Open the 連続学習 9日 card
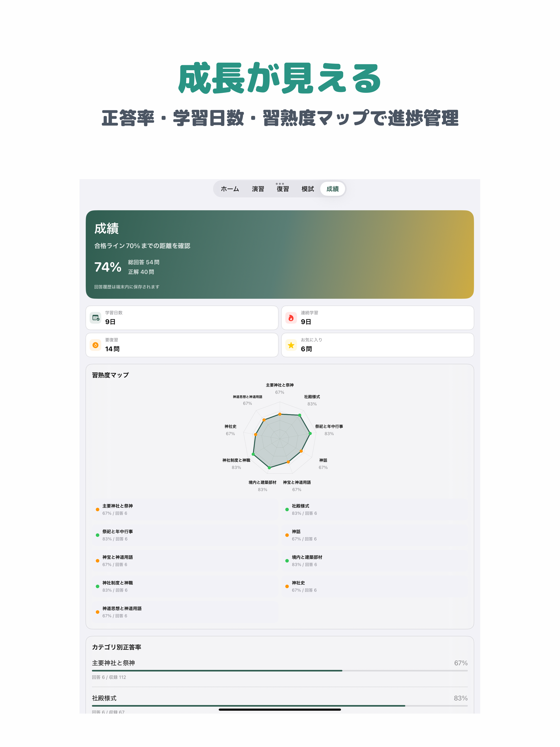The width and height of the screenshot is (560, 747). pos(377,318)
